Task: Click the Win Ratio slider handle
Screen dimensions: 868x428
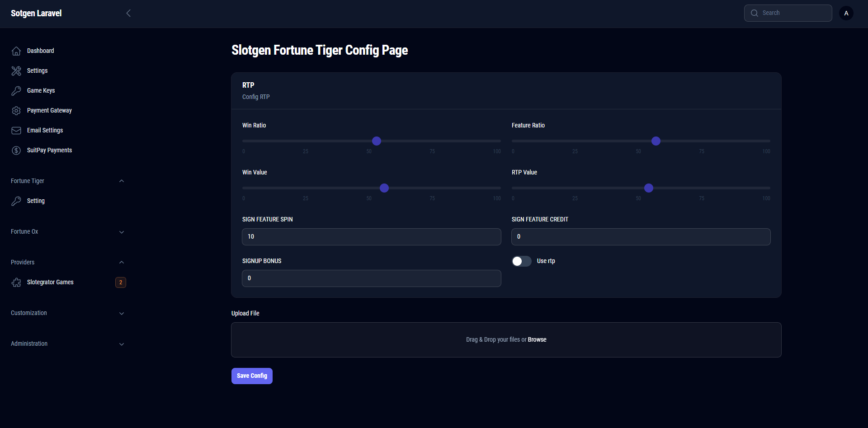Action: pos(377,141)
